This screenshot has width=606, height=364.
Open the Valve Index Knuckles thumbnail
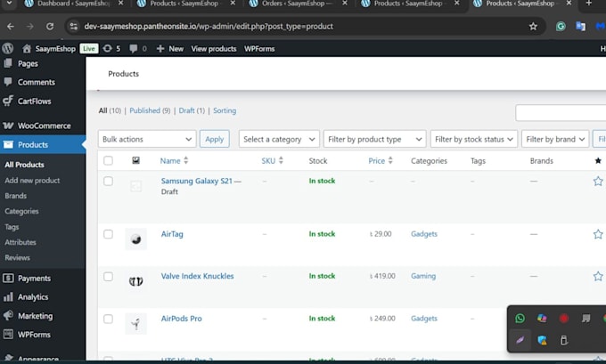point(135,281)
